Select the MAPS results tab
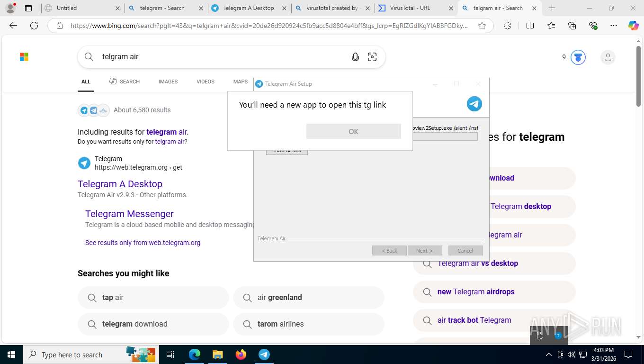This screenshot has width=644, height=364. pos(241,82)
